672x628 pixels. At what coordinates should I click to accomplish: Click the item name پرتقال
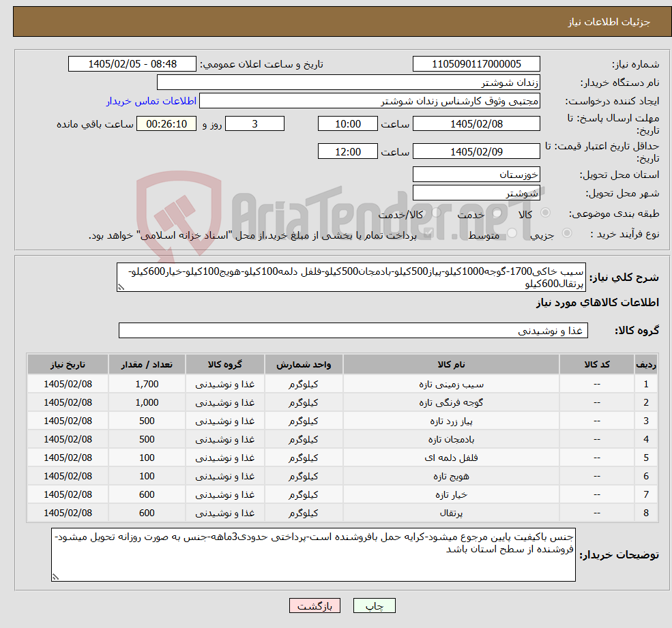click(x=451, y=513)
